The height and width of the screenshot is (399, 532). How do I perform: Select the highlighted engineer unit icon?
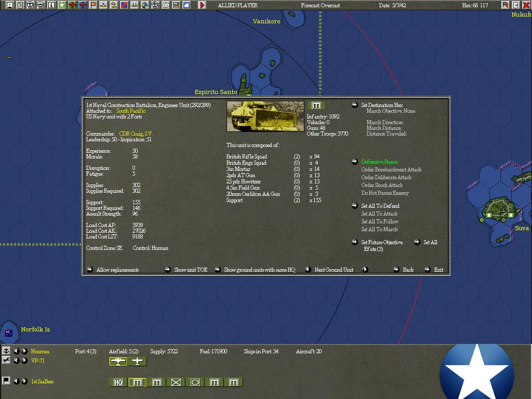(137, 382)
